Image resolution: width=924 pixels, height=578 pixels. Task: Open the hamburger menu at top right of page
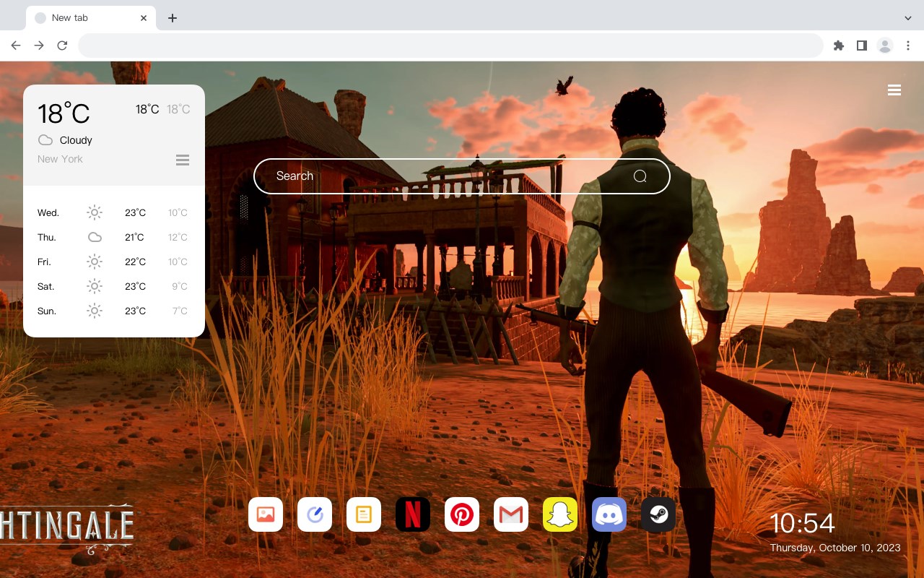click(x=894, y=90)
